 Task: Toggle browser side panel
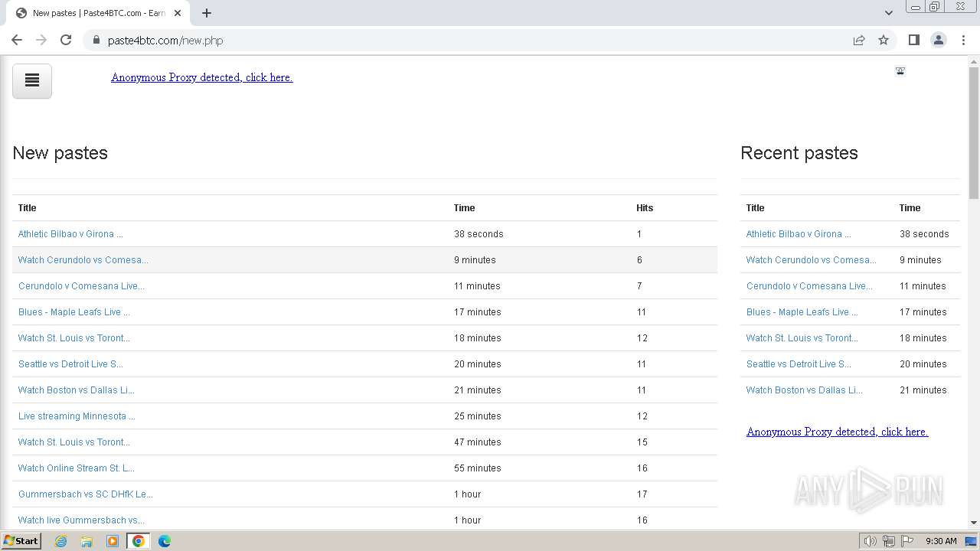[913, 40]
